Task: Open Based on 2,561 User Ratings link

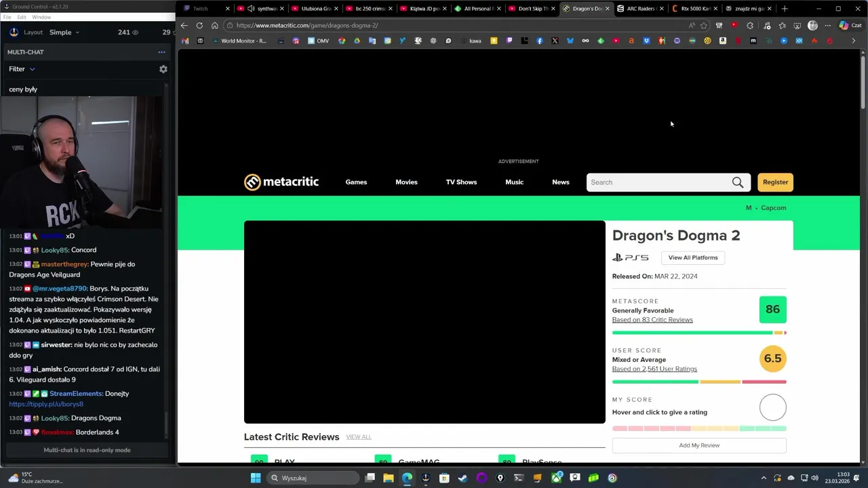Action: (654, 369)
